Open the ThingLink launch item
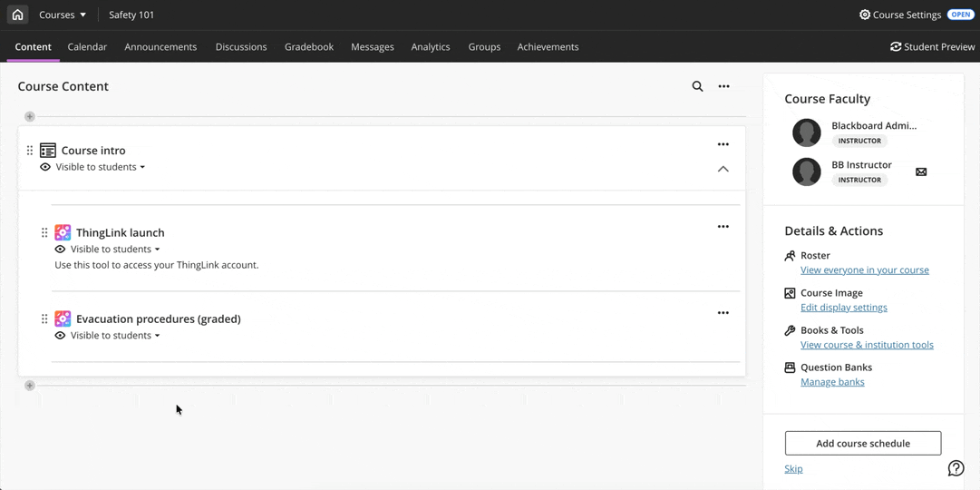This screenshot has width=980, height=490. pos(120,233)
